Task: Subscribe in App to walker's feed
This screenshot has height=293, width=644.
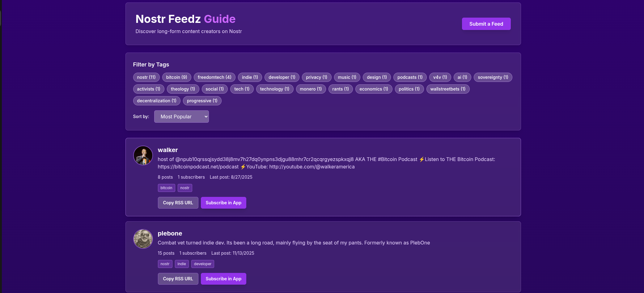Action: click(x=223, y=203)
